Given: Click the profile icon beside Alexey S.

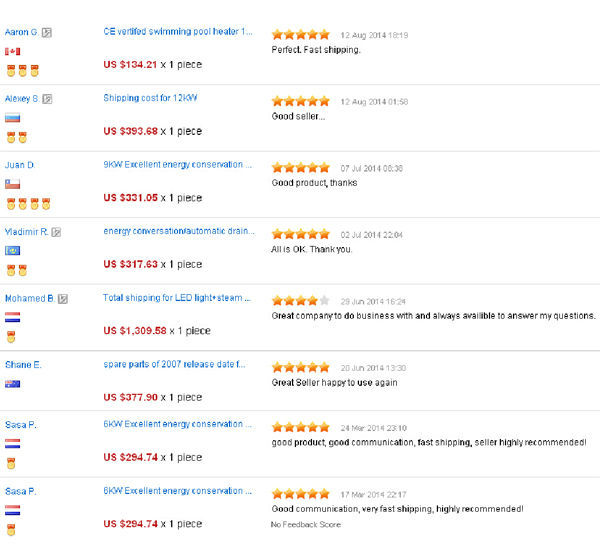Looking at the screenshot, I should 47,99.
